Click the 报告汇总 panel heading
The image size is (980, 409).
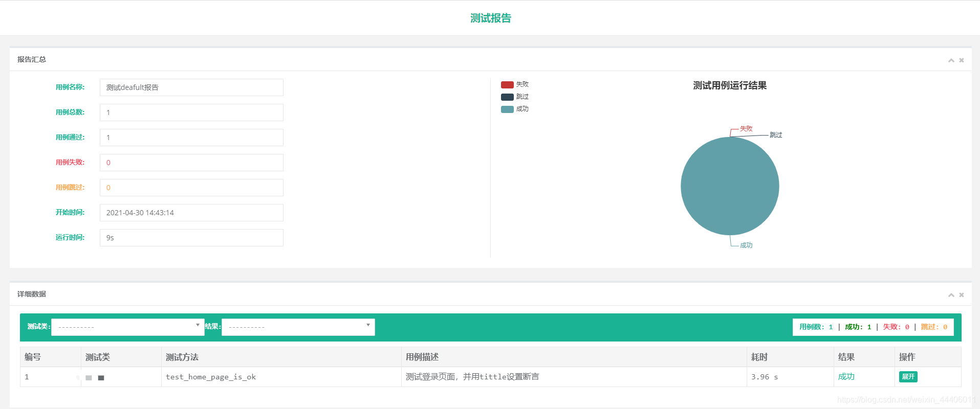click(x=32, y=59)
